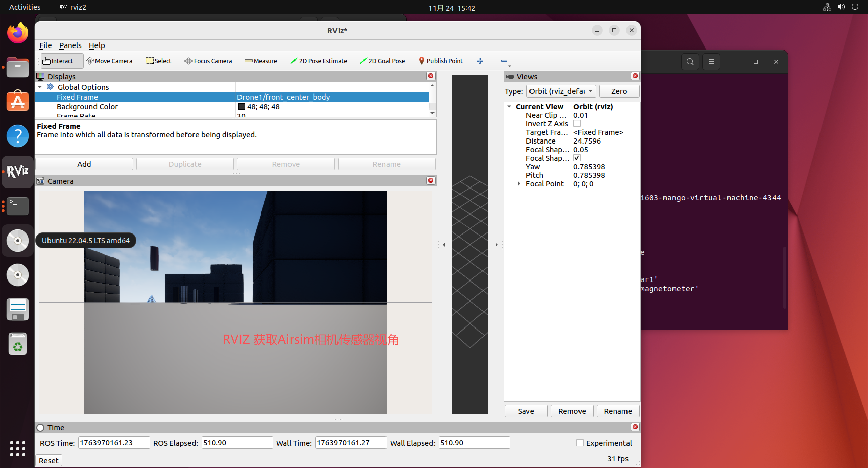Open hamburger menu in terminal window
This screenshot has height=468, width=868.
tap(711, 62)
